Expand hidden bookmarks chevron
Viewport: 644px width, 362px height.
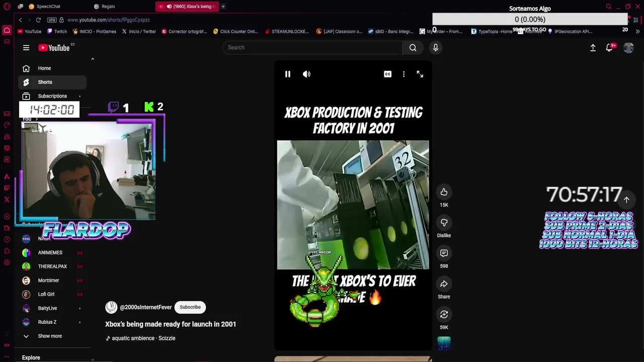637,31
